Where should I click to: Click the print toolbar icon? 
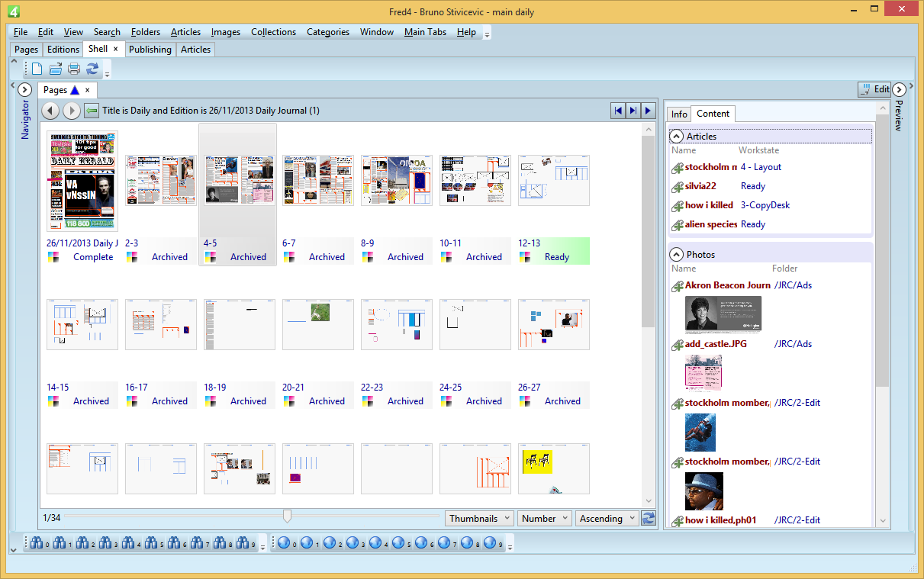point(74,69)
